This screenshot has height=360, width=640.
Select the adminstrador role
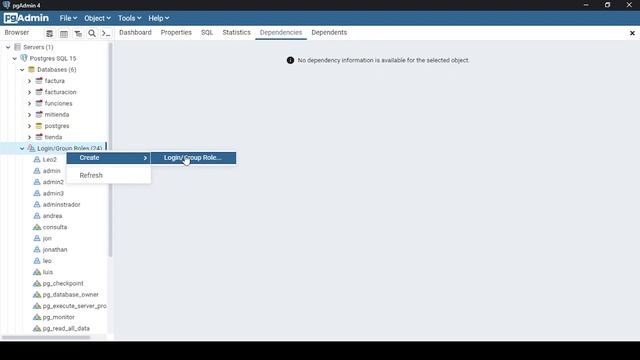tap(61, 204)
